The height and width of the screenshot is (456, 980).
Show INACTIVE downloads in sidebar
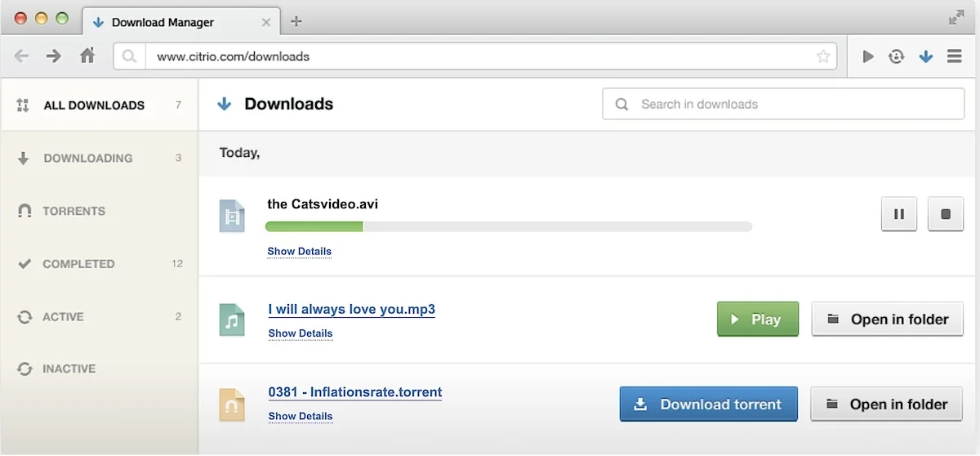[x=99, y=369]
